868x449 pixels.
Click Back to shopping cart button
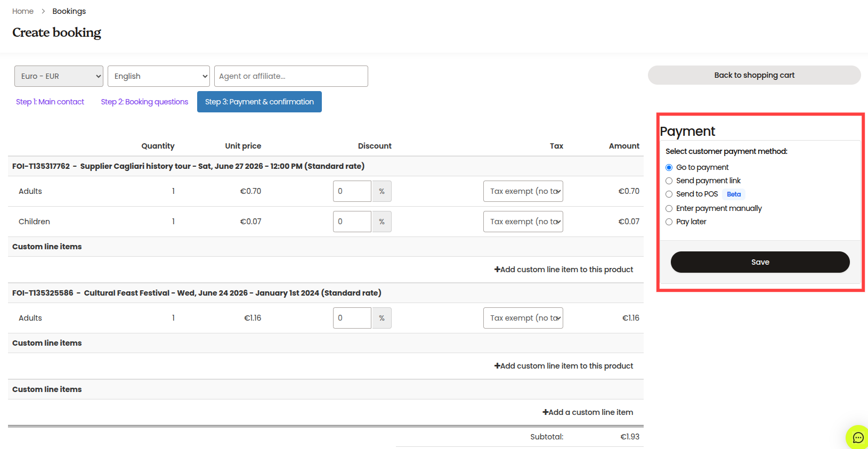click(755, 75)
